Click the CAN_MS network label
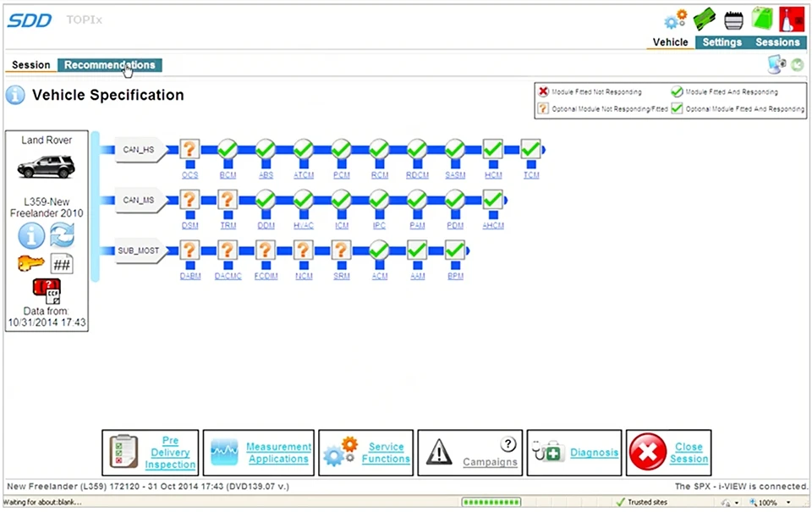This screenshot has height=512, width=812. point(140,200)
